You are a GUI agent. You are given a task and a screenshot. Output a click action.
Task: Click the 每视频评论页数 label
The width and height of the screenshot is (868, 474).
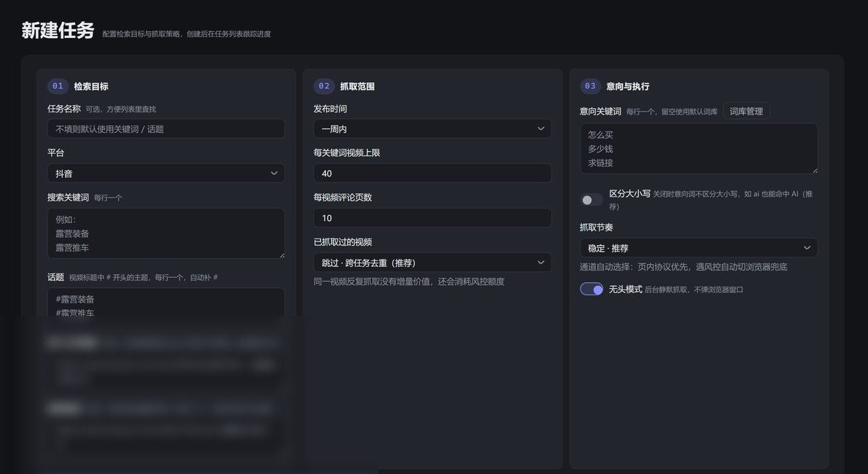point(343,197)
